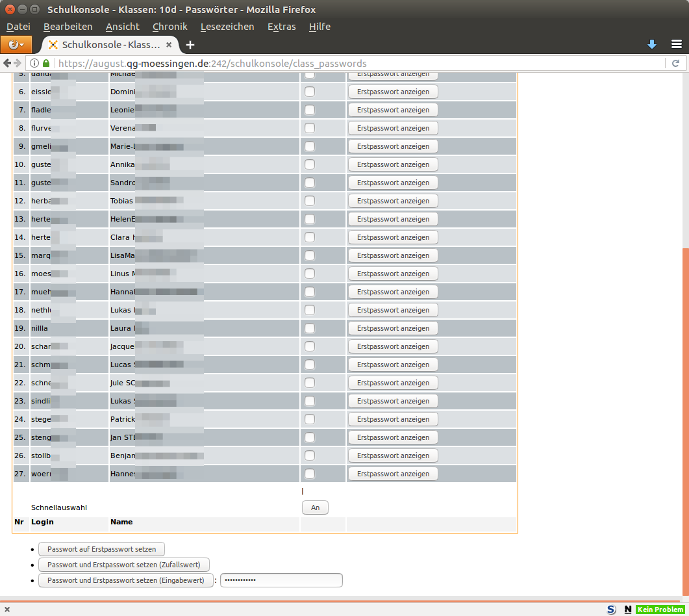Check the box for row 27

(310, 474)
